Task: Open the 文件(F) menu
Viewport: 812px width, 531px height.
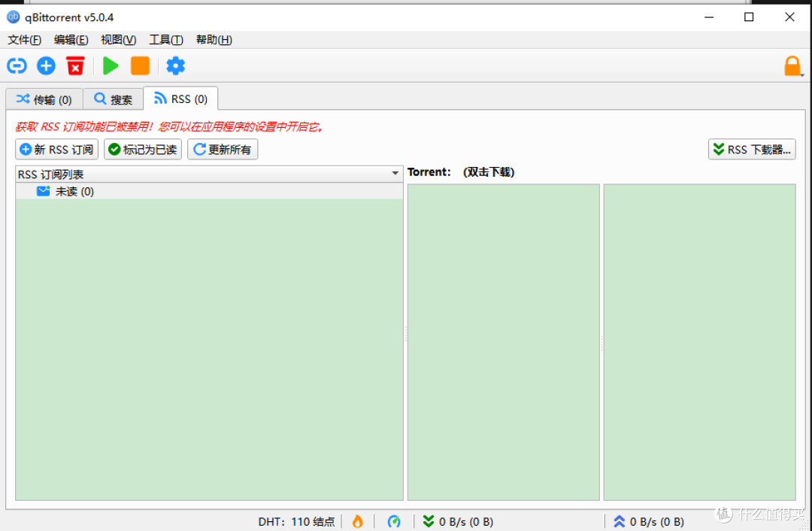Action: tap(24, 40)
